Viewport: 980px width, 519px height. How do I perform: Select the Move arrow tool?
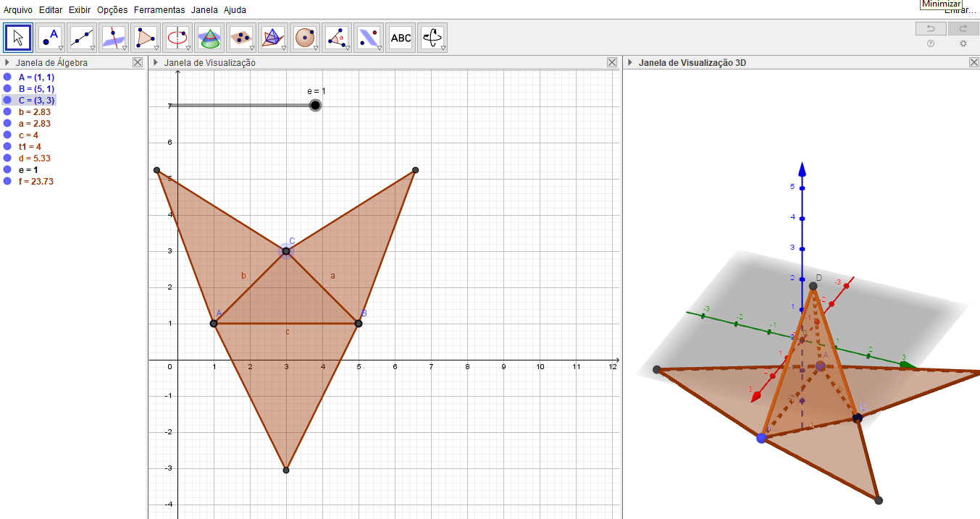coord(18,37)
